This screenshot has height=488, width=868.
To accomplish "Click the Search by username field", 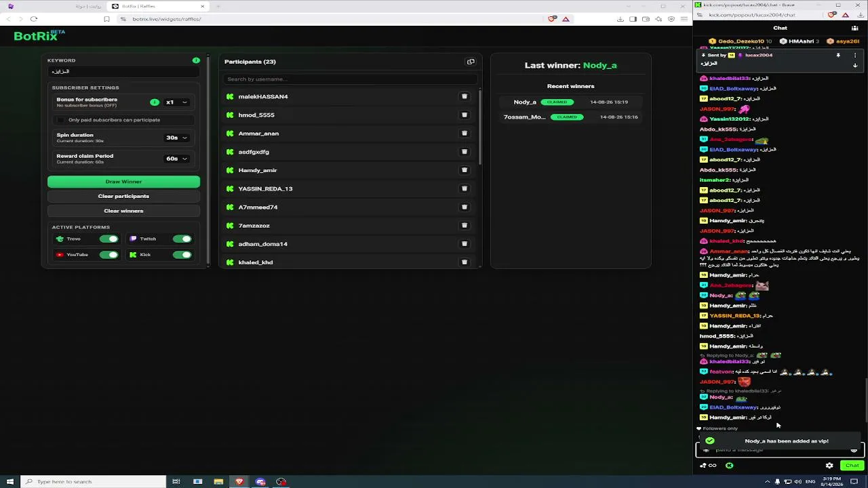I will (349, 79).
